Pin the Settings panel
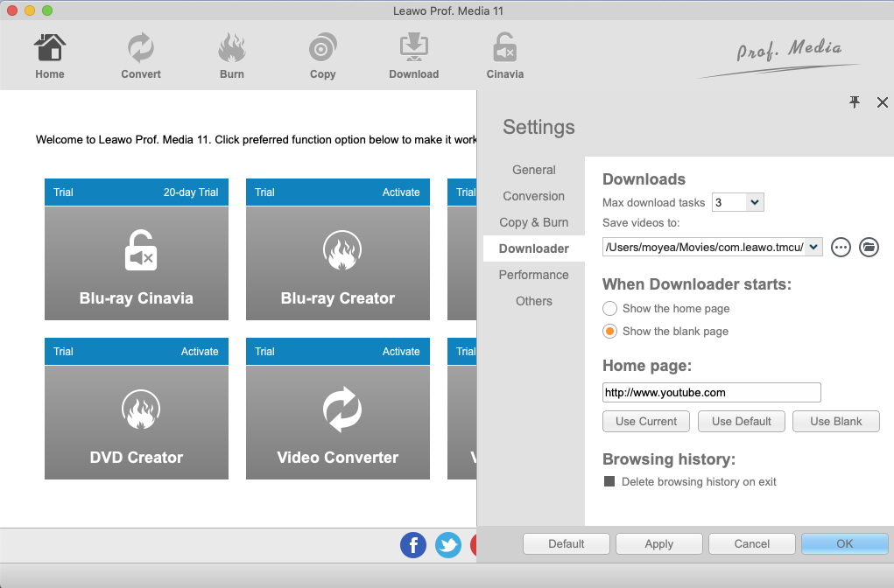 pyautogui.click(x=855, y=102)
